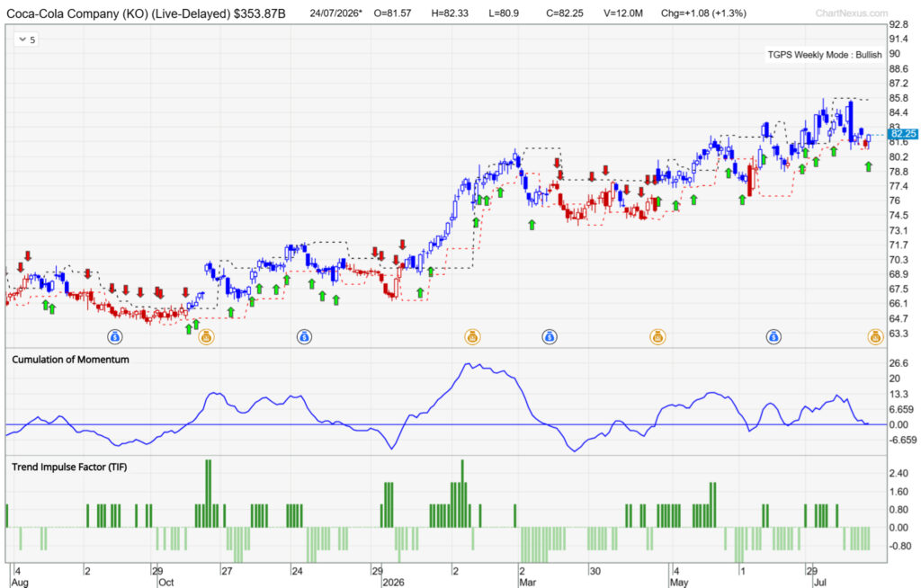Click the orange earnings icon in late October
This screenshot has height=588, width=921.
[x=206, y=336]
